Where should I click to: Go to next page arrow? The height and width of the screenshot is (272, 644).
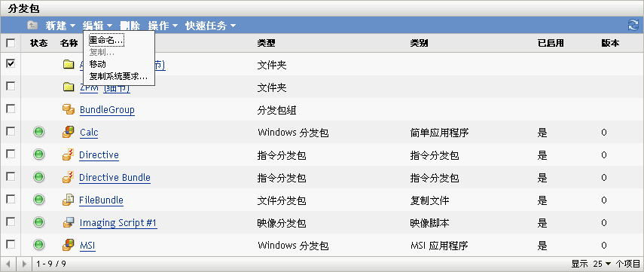click(24, 264)
